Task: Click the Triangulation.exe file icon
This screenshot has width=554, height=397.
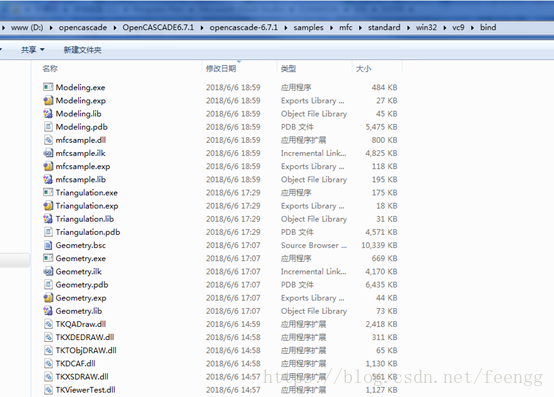Action: pos(48,192)
